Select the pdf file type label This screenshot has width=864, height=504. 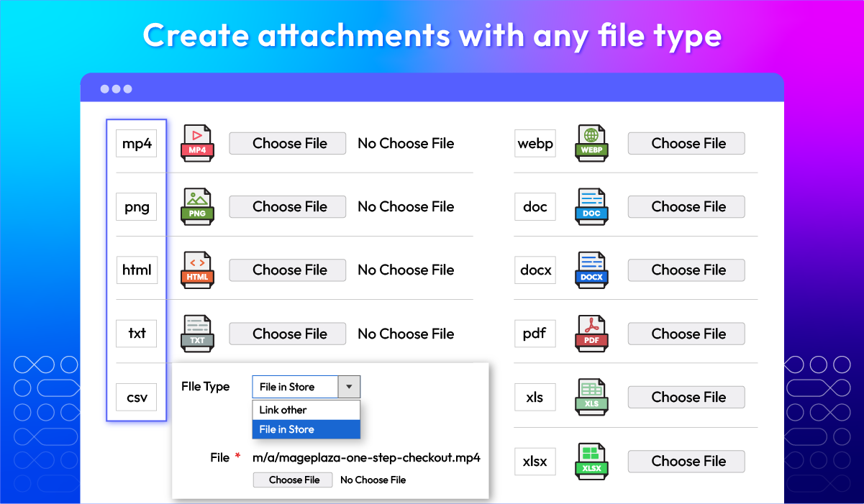click(535, 333)
